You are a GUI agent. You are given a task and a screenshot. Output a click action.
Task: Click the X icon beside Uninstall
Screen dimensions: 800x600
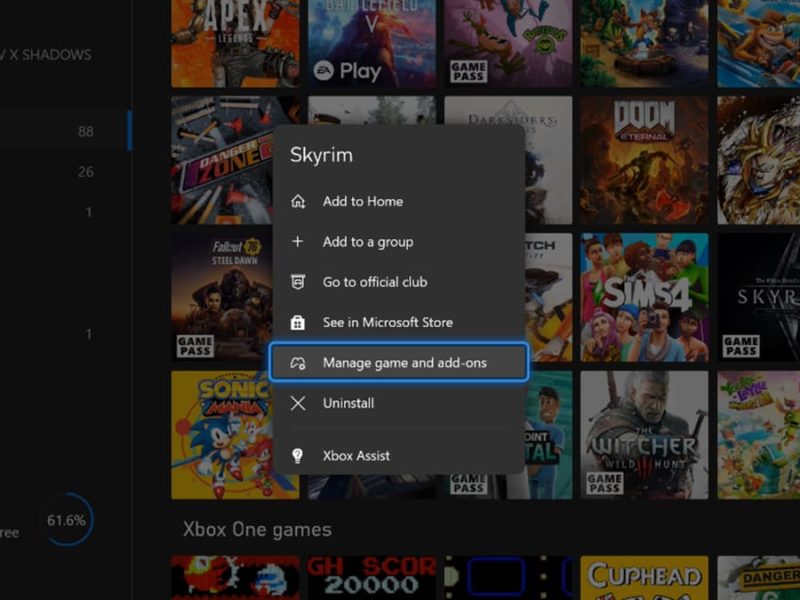[x=297, y=403]
